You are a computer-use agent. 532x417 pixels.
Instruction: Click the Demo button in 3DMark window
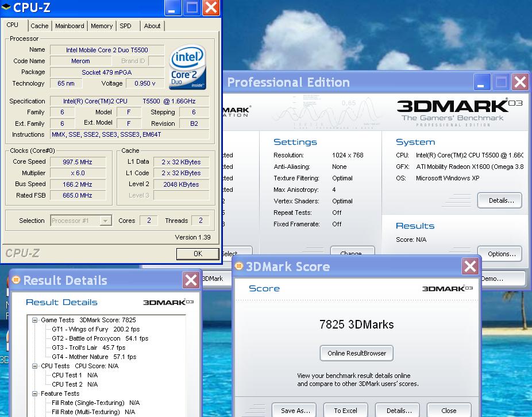503,279
